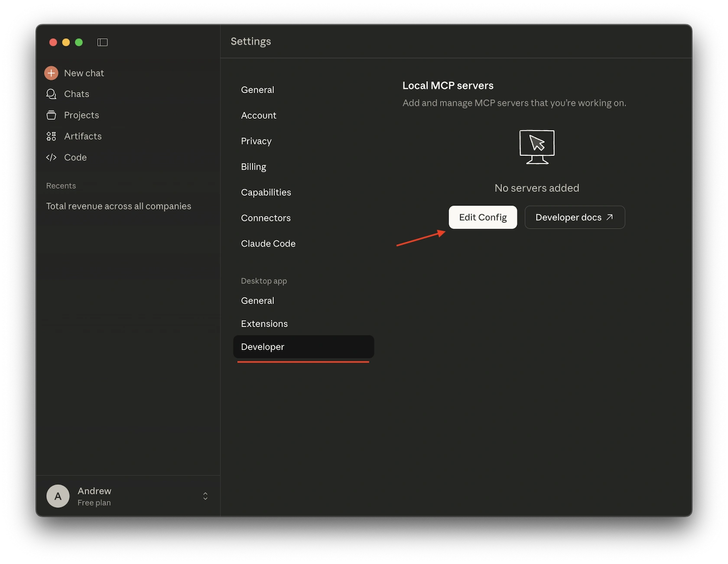The image size is (728, 564).
Task: Toggle the sidebar panel icon
Action: (x=103, y=42)
